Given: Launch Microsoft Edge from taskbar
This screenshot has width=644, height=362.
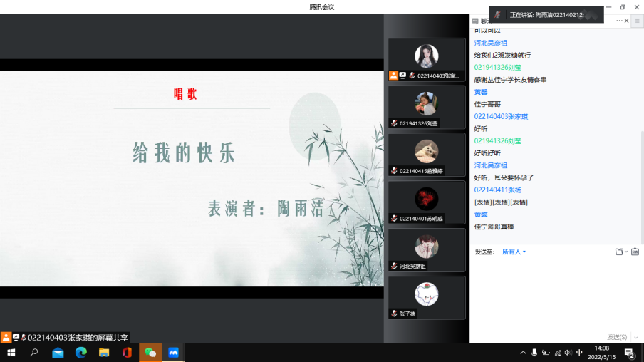Looking at the screenshot, I should pyautogui.click(x=80, y=353).
